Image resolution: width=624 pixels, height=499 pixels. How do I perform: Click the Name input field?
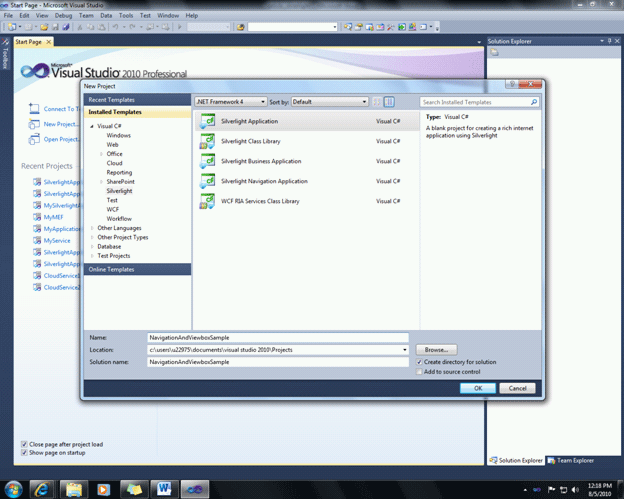[278, 337]
